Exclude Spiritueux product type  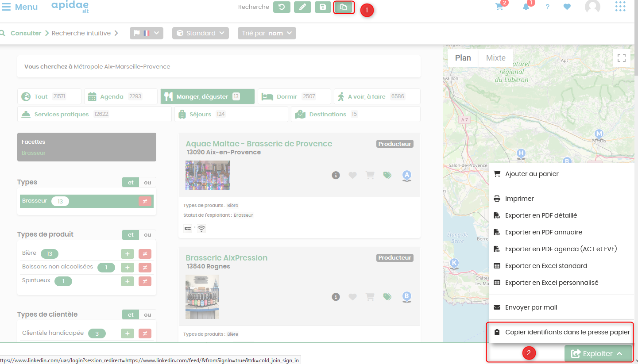[145, 281]
